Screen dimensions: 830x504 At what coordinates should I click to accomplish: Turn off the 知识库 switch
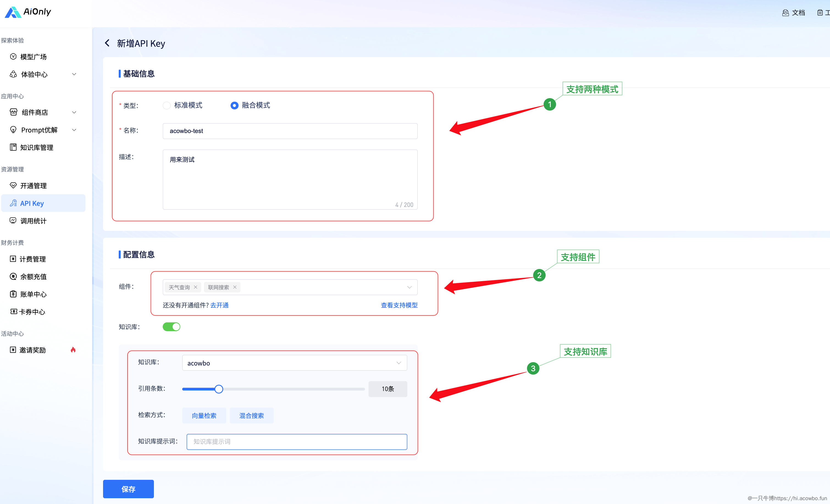pyautogui.click(x=171, y=327)
